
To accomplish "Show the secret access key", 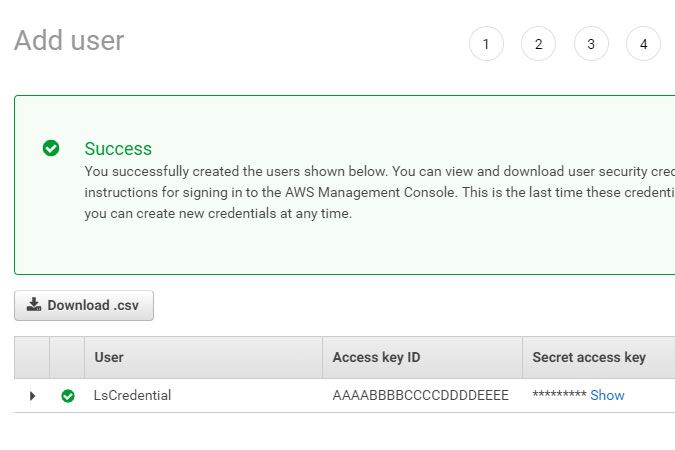I will [607, 395].
